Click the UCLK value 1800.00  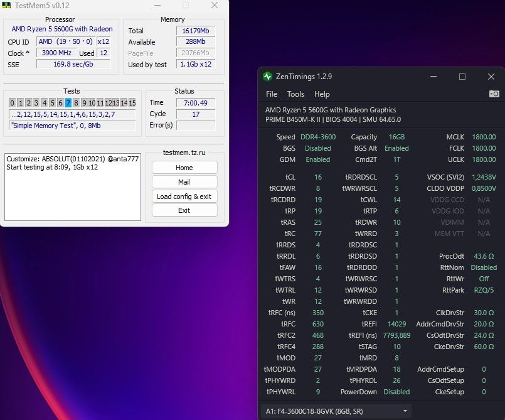pos(484,159)
